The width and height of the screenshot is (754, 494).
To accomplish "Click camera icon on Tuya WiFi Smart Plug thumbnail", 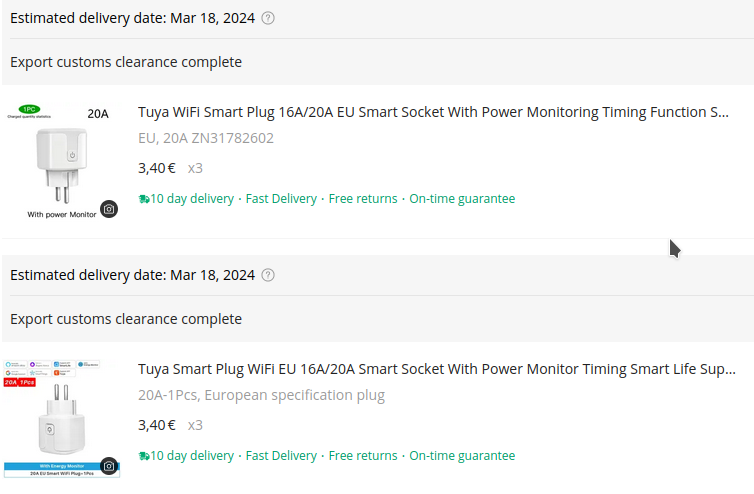I will pyautogui.click(x=109, y=209).
